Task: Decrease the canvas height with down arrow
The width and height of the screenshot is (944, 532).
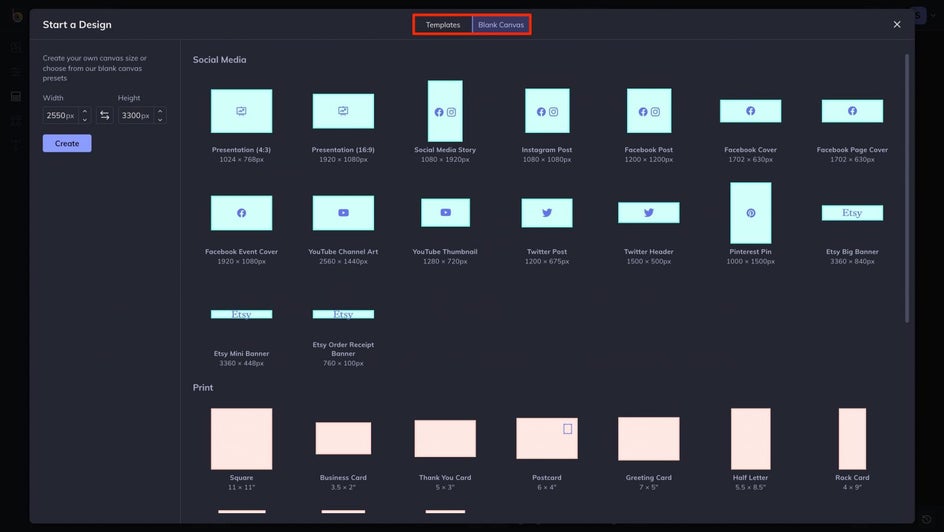Action: click(x=160, y=119)
